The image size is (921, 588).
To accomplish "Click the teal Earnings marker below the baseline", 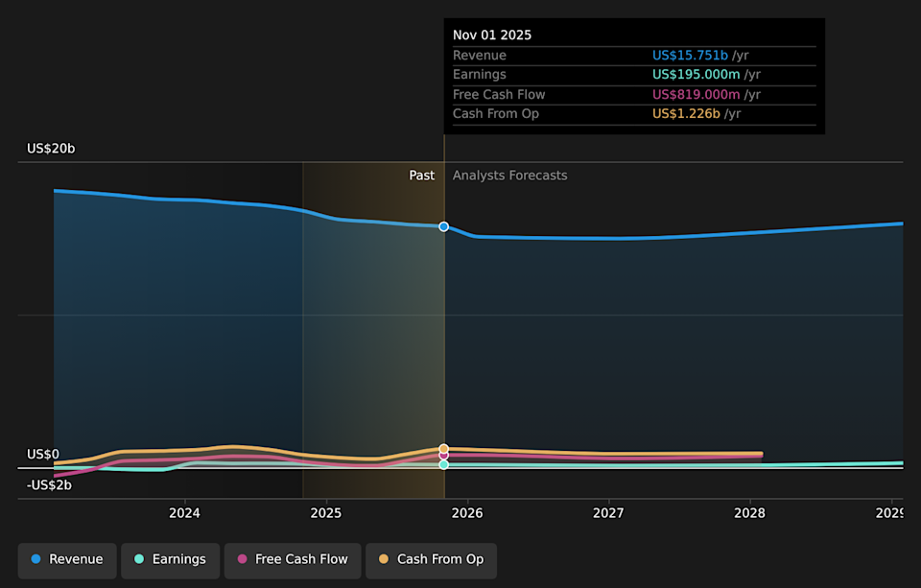I will pos(442,464).
